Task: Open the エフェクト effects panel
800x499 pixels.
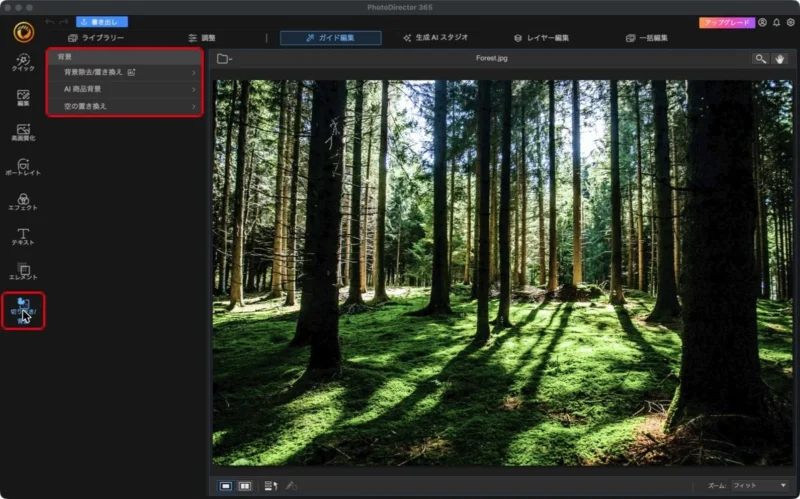Action: (x=23, y=202)
